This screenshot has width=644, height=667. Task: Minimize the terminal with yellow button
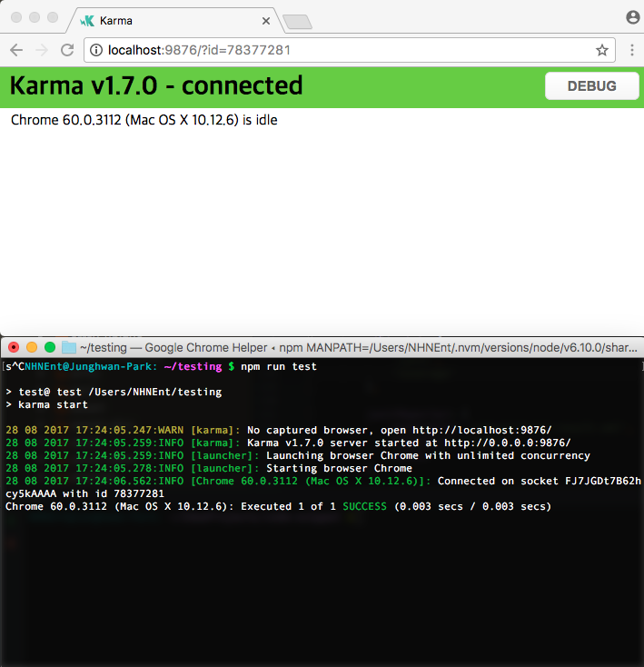pyautogui.click(x=32, y=347)
